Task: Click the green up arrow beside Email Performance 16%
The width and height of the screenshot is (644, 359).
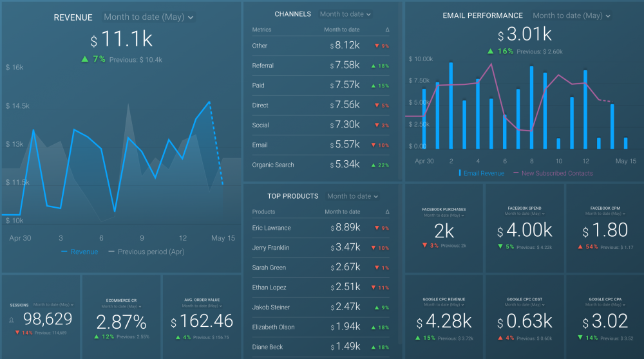Action: pyautogui.click(x=490, y=51)
